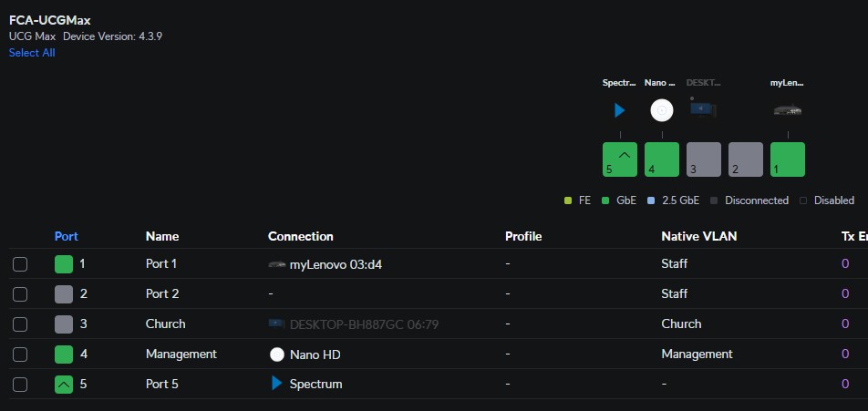The width and height of the screenshot is (868, 411).
Task: Click the Select All link
Action: 32,53
